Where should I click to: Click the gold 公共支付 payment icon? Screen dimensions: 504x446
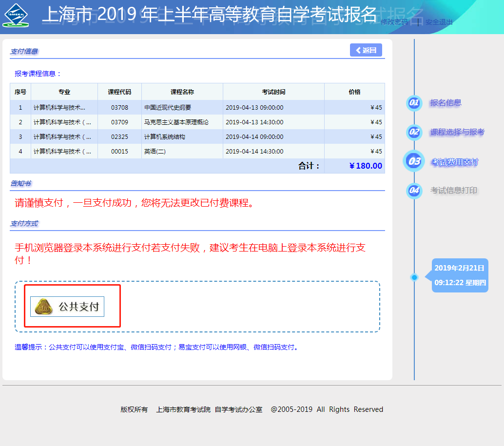[x=45, y=307]
